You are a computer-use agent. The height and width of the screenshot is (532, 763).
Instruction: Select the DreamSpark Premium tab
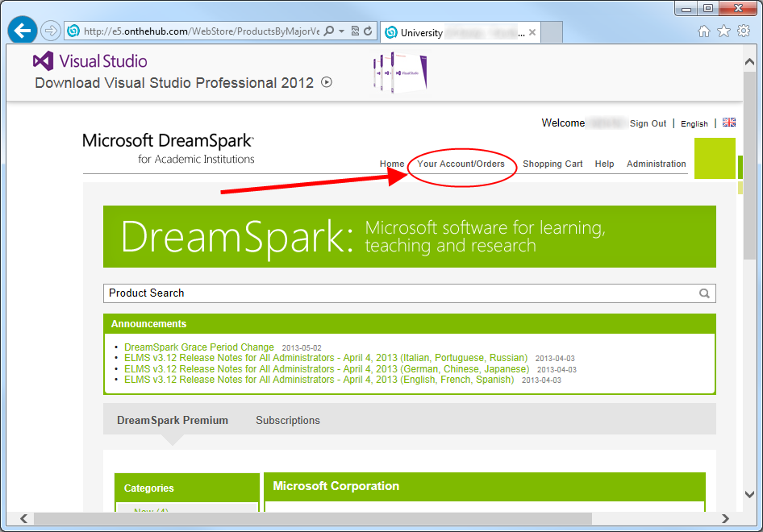pos(173,420)
